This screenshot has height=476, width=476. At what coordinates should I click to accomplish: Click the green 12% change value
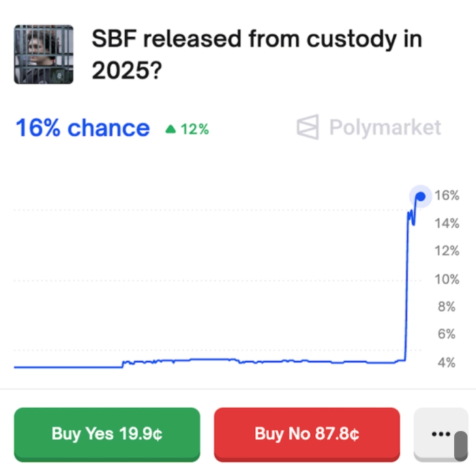(x=195, y=130)
